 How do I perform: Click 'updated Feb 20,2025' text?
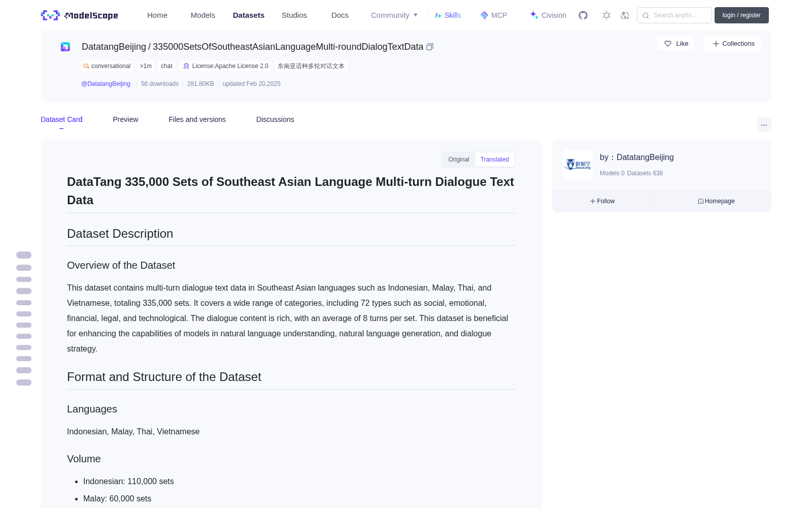(252, 84)
